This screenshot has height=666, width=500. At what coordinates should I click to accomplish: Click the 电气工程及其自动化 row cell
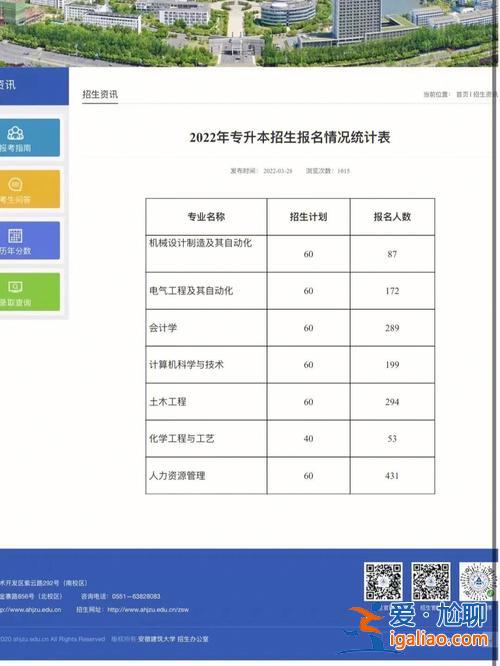(206, 291)
